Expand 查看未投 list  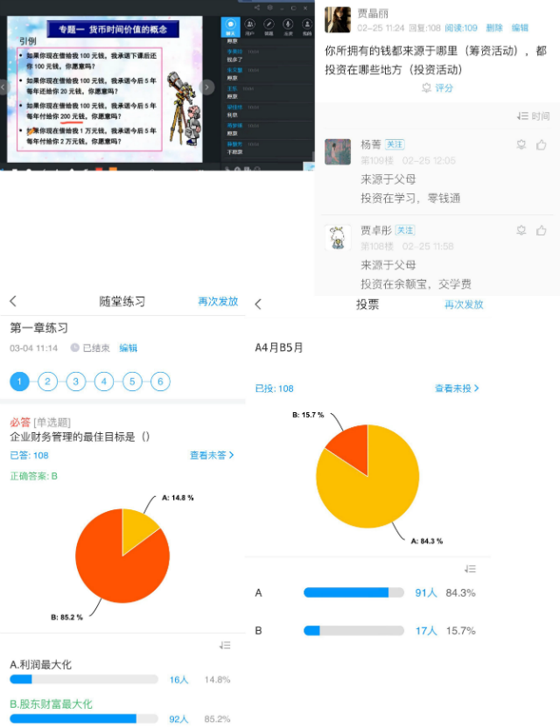[x=457, y=388]
